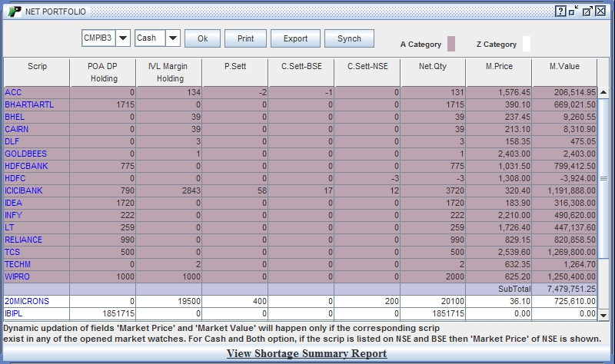Maximize the Net Portfolio window
This screenshot has width=615, height=364.
click(587, 12)
